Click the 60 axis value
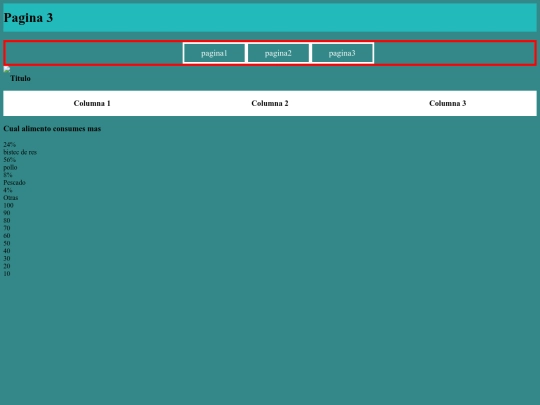Screen dimensions: 540x405 pyautogui.click(x=7, y=236)
